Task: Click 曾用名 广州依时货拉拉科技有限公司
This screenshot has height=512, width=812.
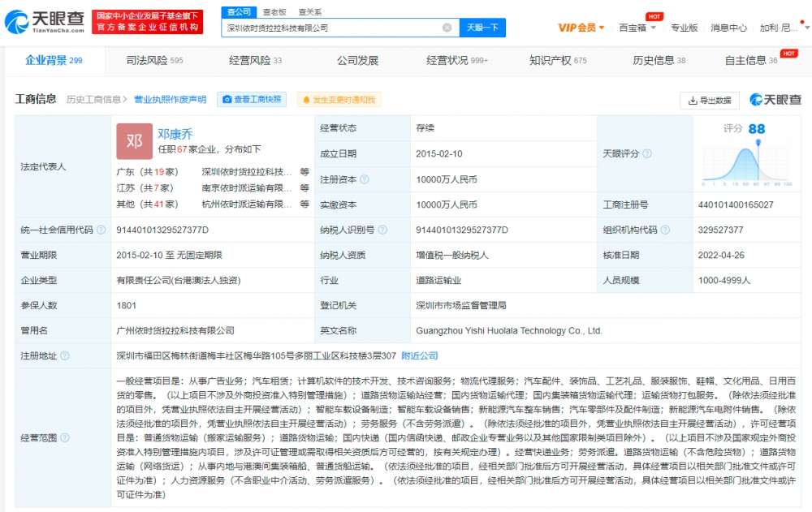Action: 175,330
